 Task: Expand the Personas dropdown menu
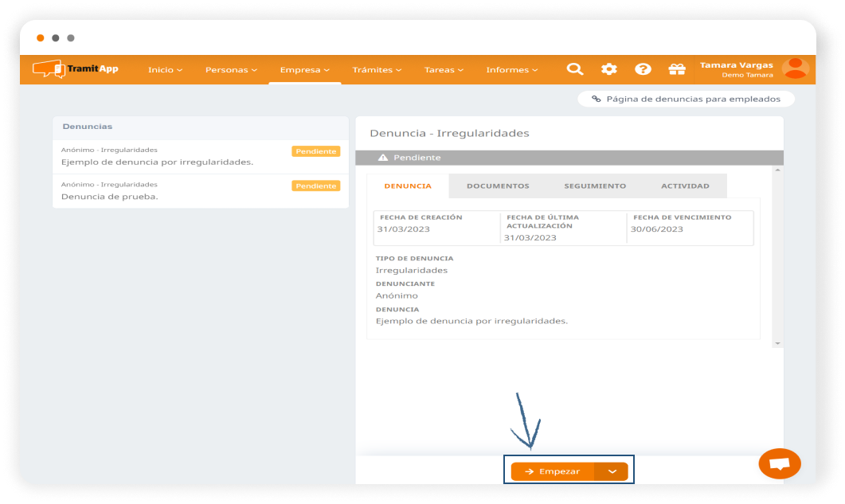click(x=231, y=70)
